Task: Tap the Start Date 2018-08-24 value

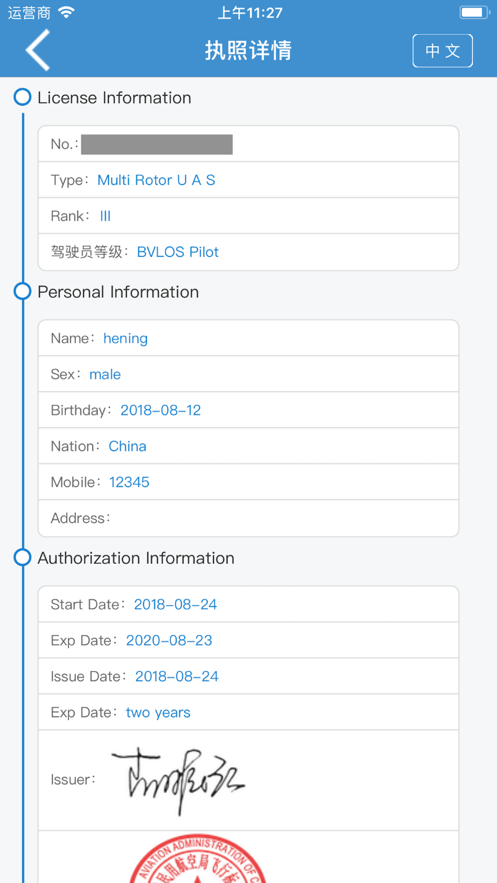Action: click(175, 604)
